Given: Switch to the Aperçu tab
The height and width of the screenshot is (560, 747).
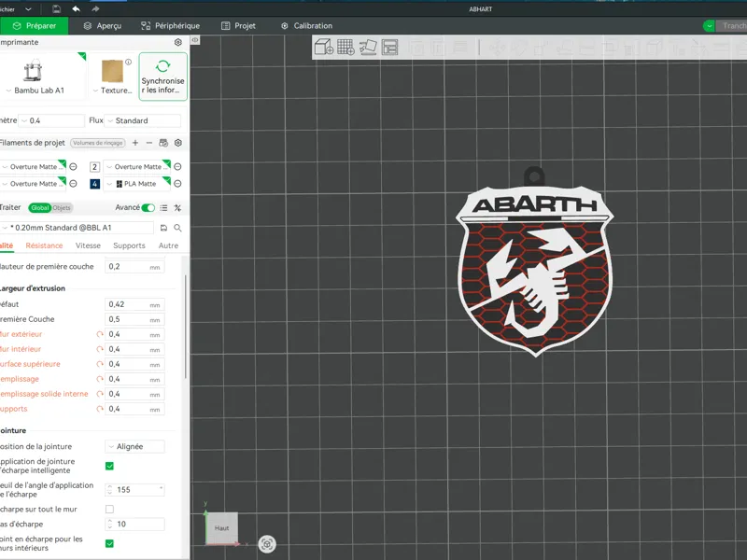Looking at the screenshot, I should (x=103, y=26).
